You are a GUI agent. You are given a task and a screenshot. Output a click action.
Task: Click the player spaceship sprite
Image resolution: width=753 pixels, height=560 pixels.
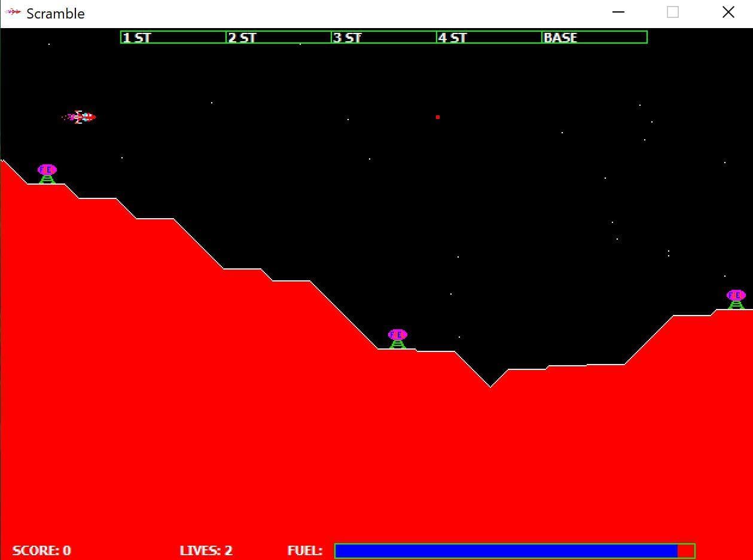point(79,117)
